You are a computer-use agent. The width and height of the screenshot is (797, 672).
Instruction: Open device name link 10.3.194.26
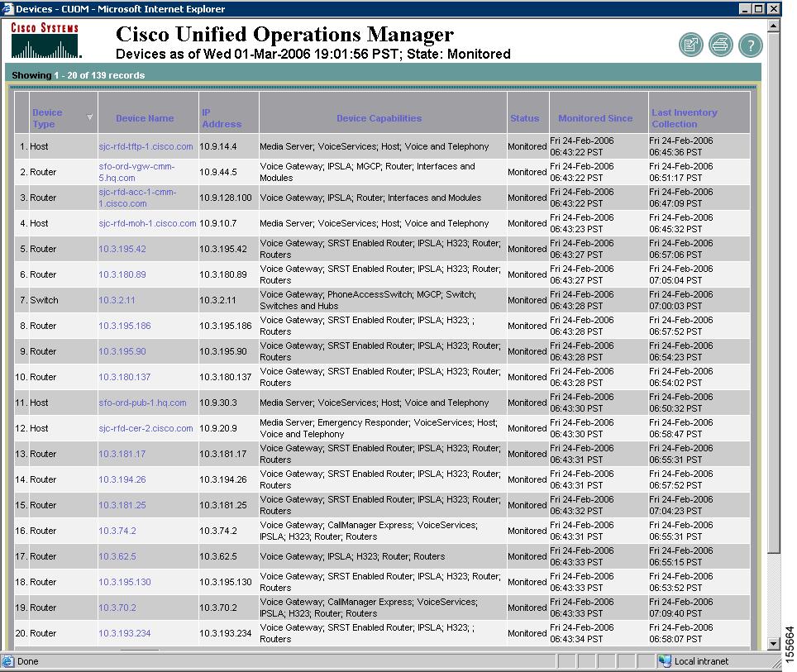[122, 479]
